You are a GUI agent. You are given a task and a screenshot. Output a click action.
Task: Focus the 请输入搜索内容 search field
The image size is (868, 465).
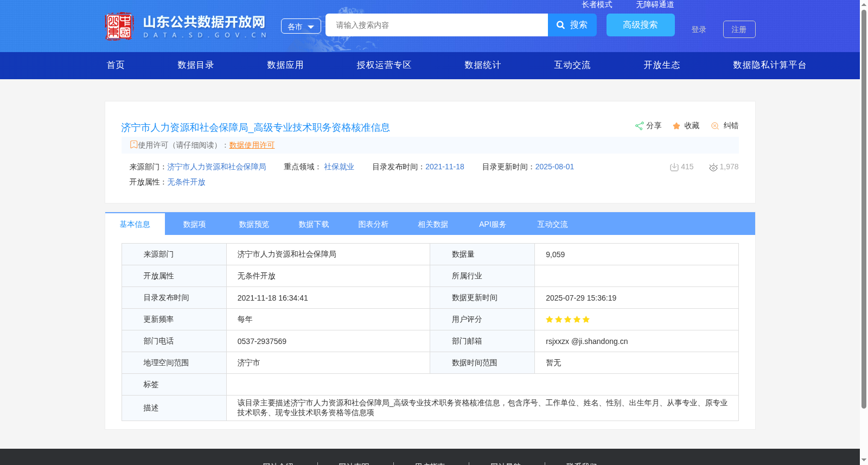437,25
